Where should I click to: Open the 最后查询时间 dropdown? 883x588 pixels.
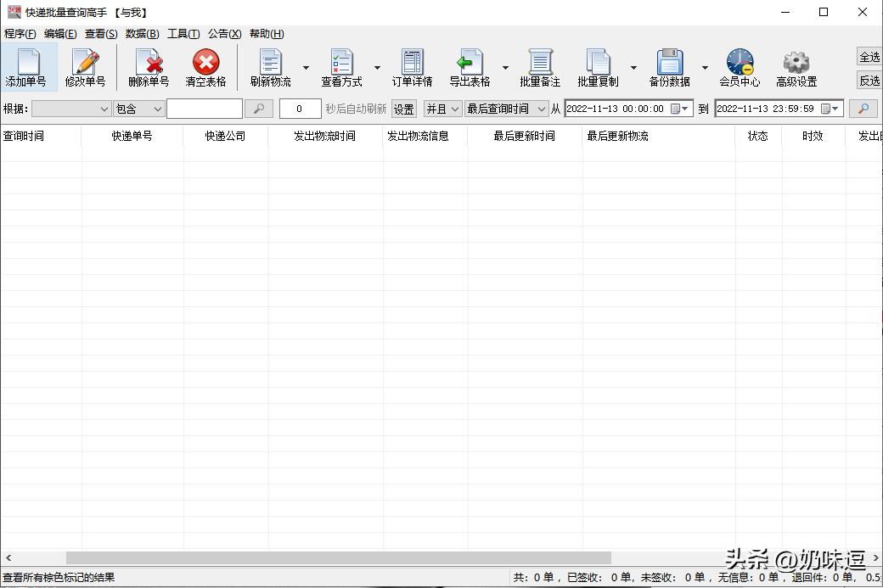coord(506,109)
